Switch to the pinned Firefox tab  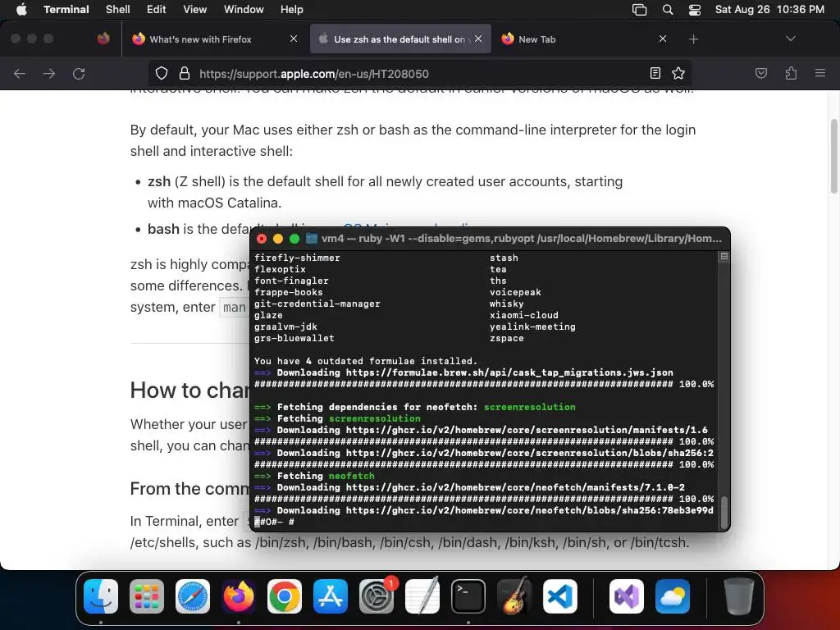point(103,39)
